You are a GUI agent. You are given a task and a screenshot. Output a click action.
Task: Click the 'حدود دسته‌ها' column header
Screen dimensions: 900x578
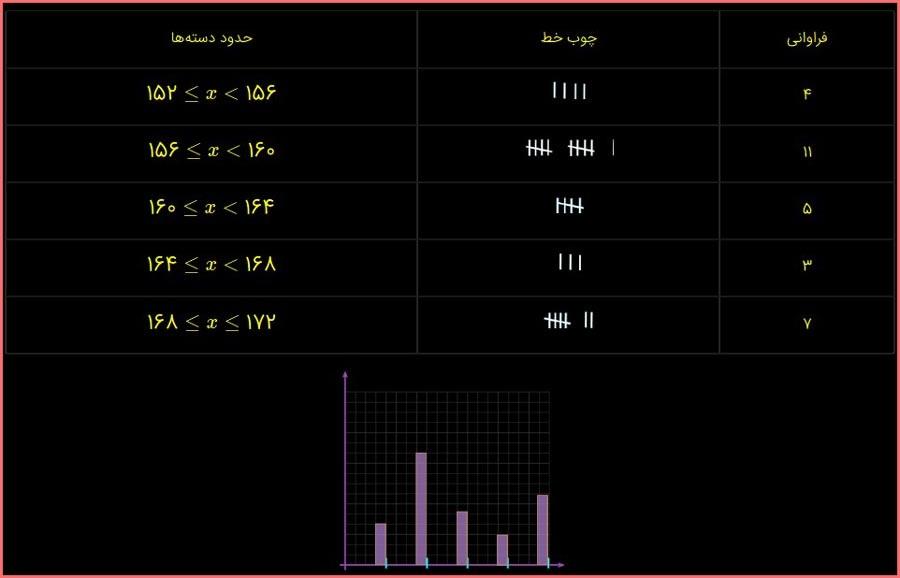pyautogui.click(x=211, y=37)
